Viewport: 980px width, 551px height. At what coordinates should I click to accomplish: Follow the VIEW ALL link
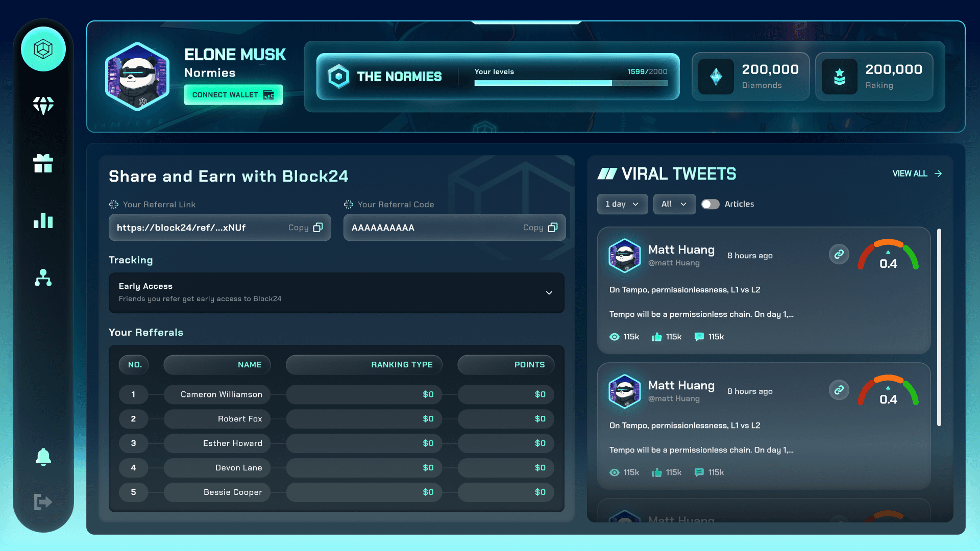917,174
